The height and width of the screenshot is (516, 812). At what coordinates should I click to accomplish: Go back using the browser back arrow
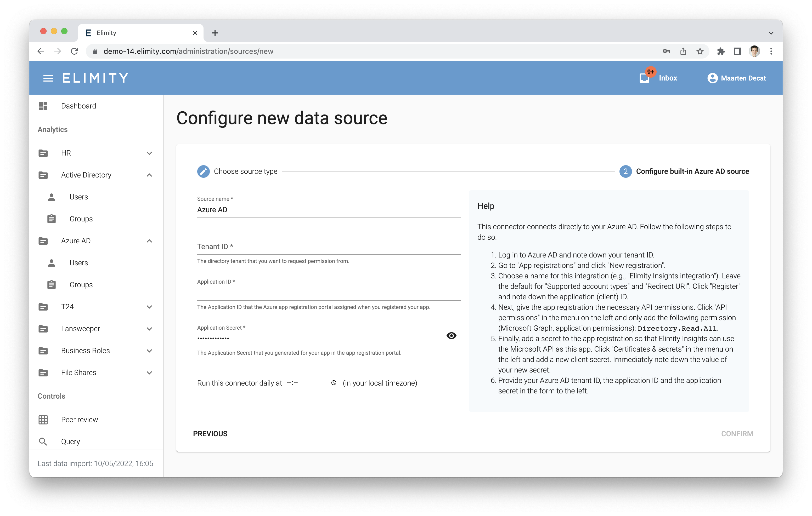click(41, 51)
